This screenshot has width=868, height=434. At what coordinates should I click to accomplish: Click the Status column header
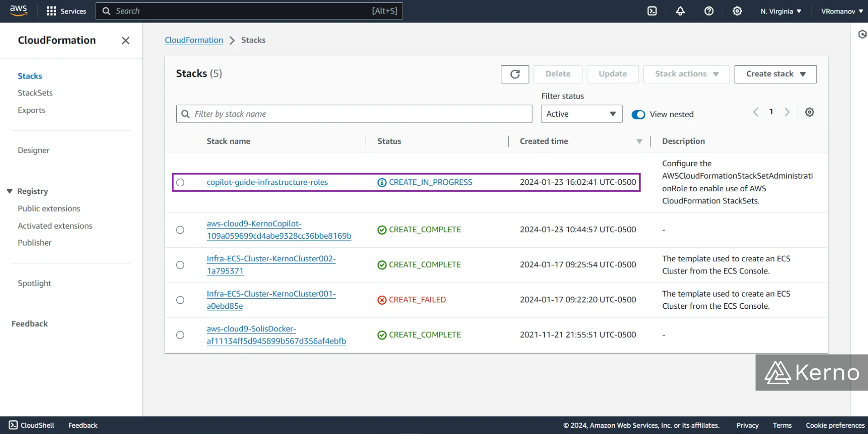(389, 141)
